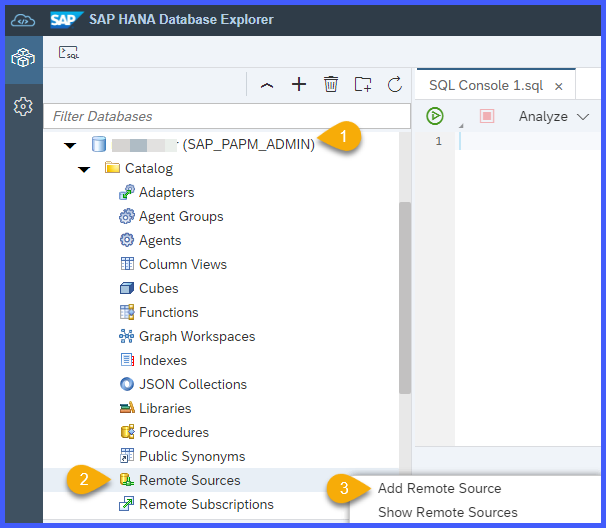Screen dimensions: 606x528
Task: Select Agents in the catalog
Action: pos(160,240)
